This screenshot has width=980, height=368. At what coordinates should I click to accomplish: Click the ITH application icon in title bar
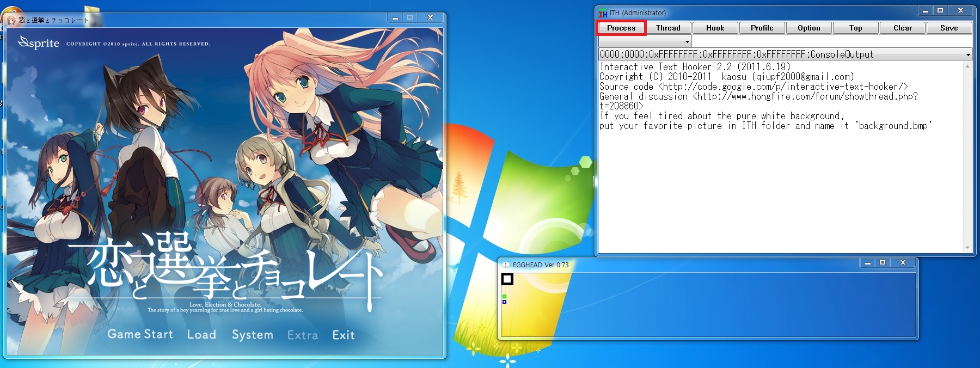pyautogui.click(x=603, y=13)
